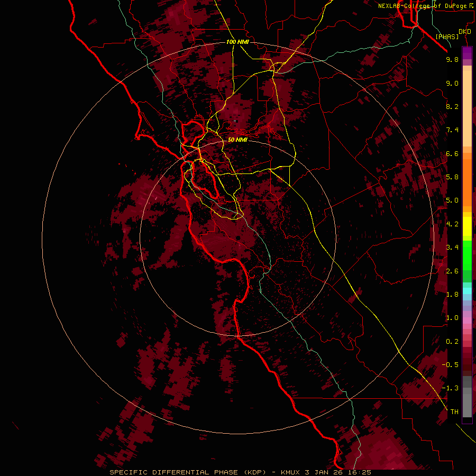Click the DKD product code label
This screenshot has height=476, width=476.
[465, 32]
